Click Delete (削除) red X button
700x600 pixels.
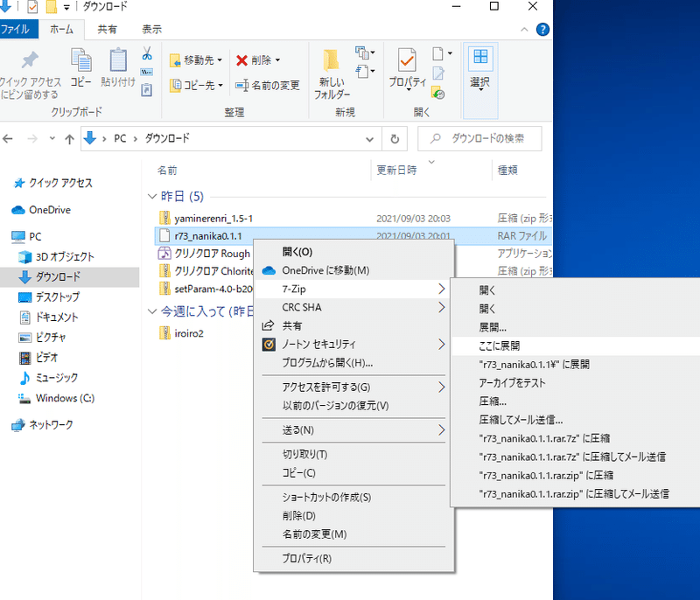click(x=258, y=59)
